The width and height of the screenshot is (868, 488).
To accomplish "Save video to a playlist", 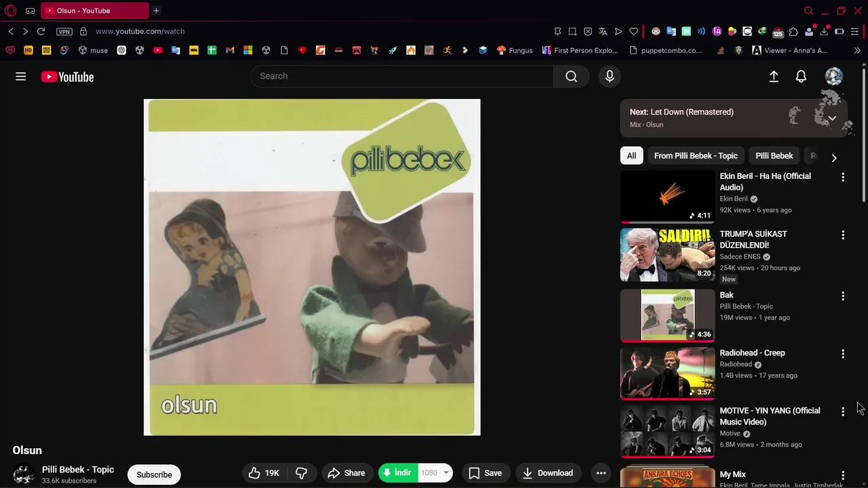I will click(x=486, y=473).
